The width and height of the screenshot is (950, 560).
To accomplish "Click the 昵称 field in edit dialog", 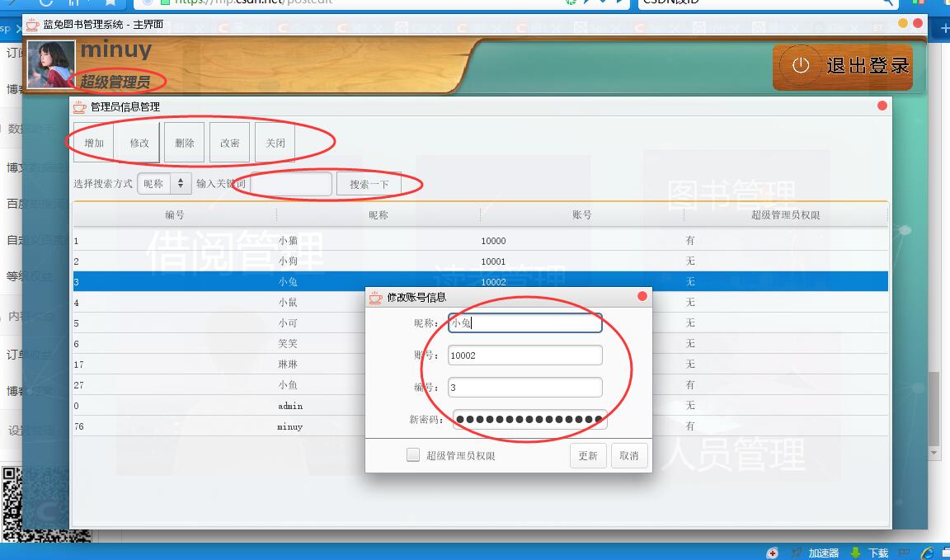I will point(524,323).
